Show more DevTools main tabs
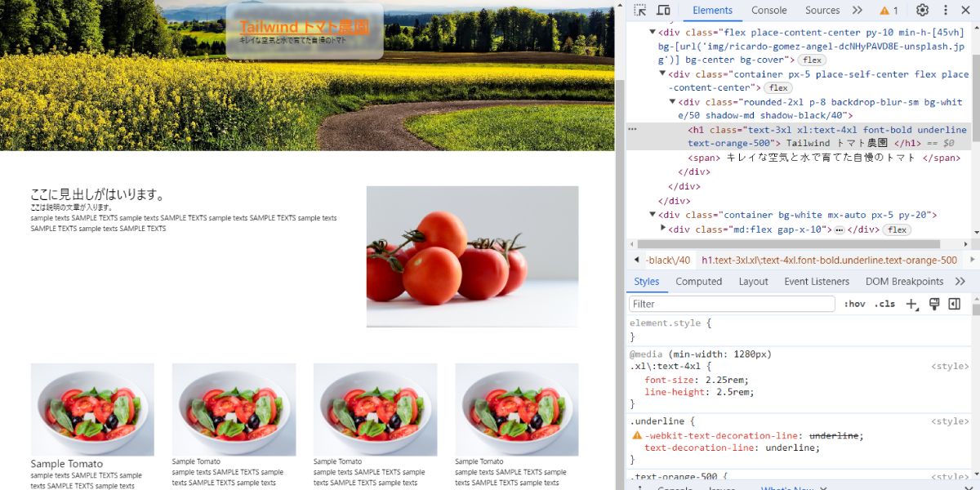 click(x=857, y=11)
